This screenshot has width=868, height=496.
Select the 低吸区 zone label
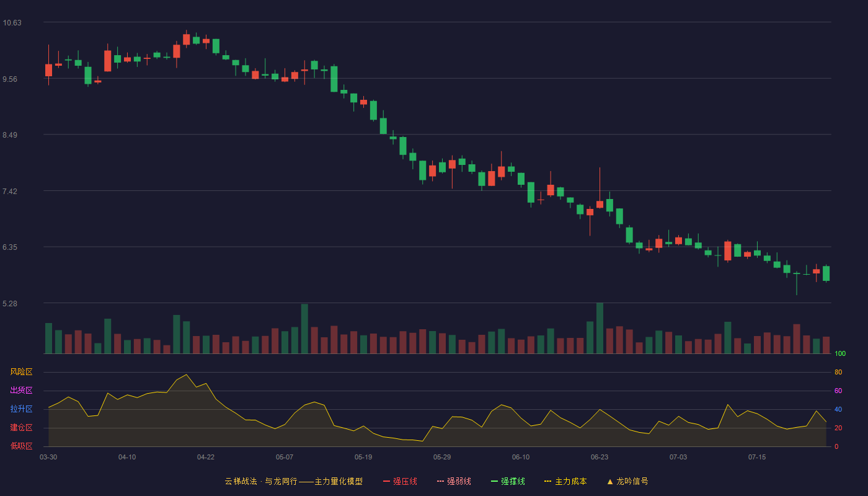tap(21, 446)
